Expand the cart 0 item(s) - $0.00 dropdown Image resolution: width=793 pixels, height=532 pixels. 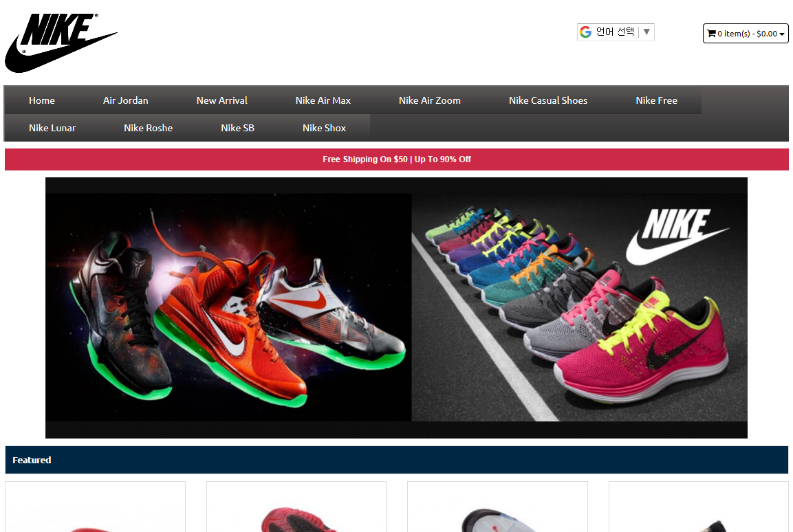pos(746,34)
